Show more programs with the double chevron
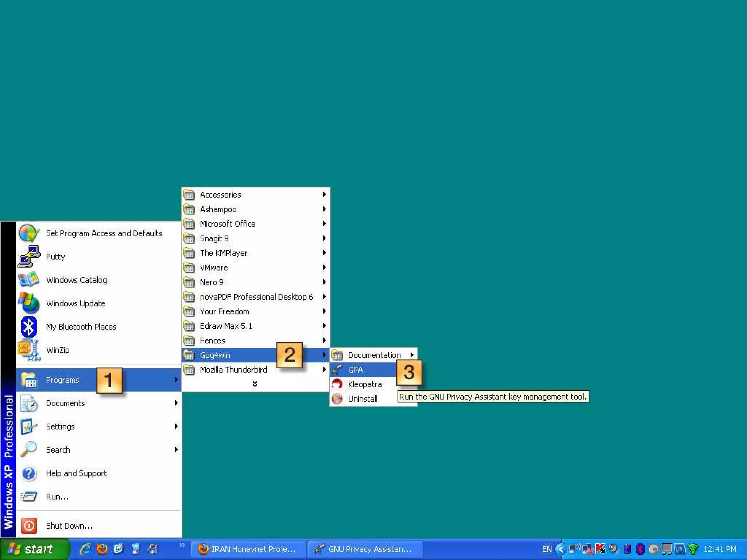The image size is (747, 560). point(255,384)
